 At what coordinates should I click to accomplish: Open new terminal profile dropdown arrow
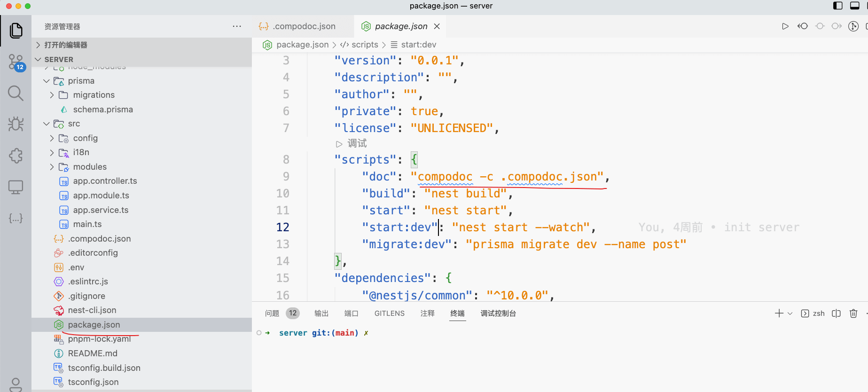tap(790, 314)
